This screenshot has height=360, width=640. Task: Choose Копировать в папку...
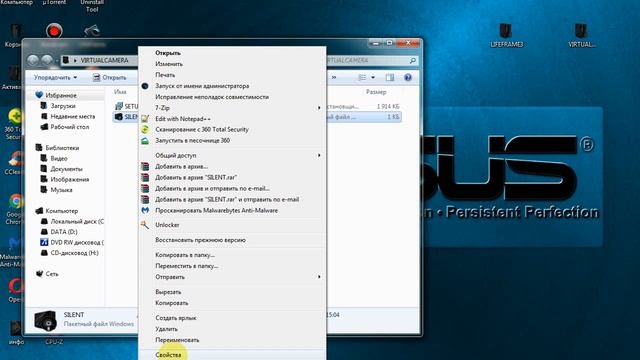pos(185,255)
